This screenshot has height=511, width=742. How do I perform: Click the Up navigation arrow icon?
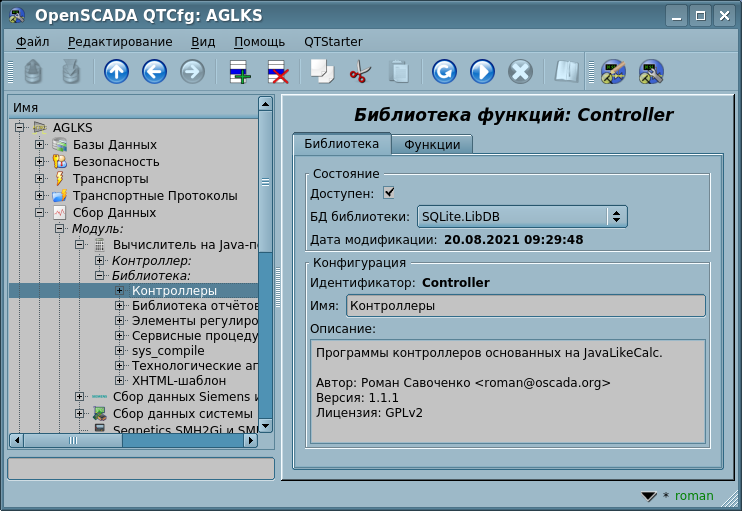tap(116, 72)
